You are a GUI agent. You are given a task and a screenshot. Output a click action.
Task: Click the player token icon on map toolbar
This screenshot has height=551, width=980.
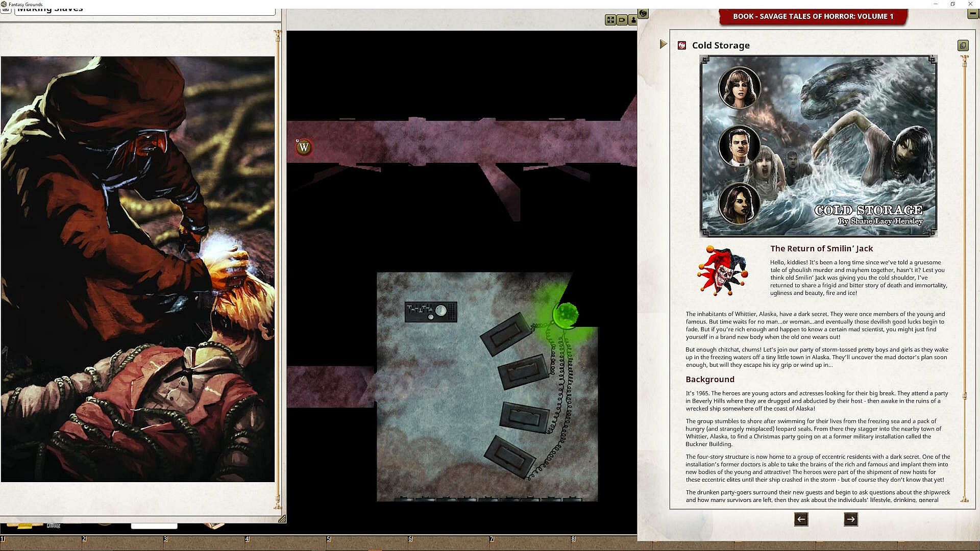[x=633, y=20]
